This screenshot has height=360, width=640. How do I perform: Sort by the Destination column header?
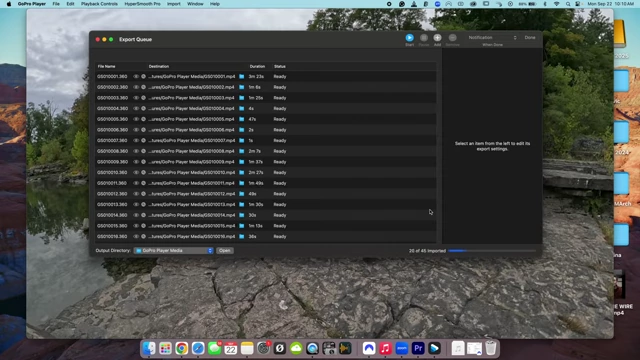coord(159,67)
